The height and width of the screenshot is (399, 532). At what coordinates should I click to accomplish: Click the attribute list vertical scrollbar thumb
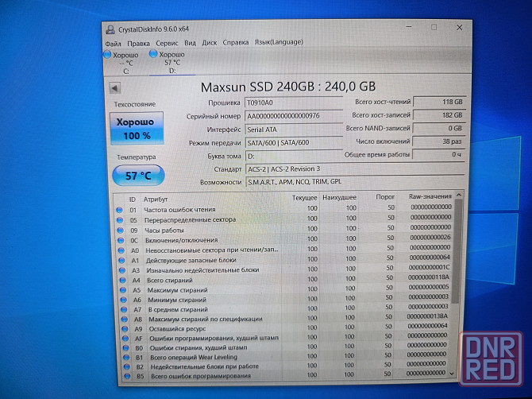pos(457,251)
